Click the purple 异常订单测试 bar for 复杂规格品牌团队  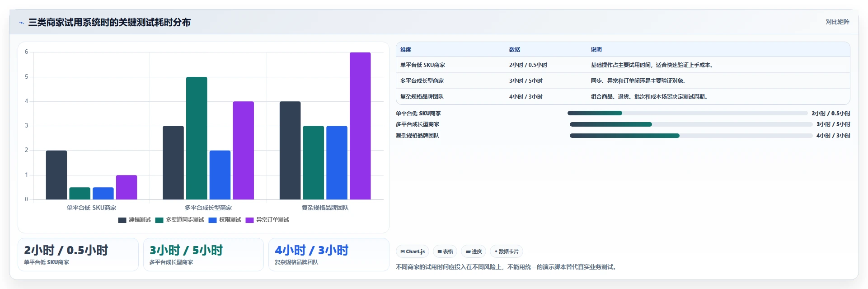coord(360,126)
